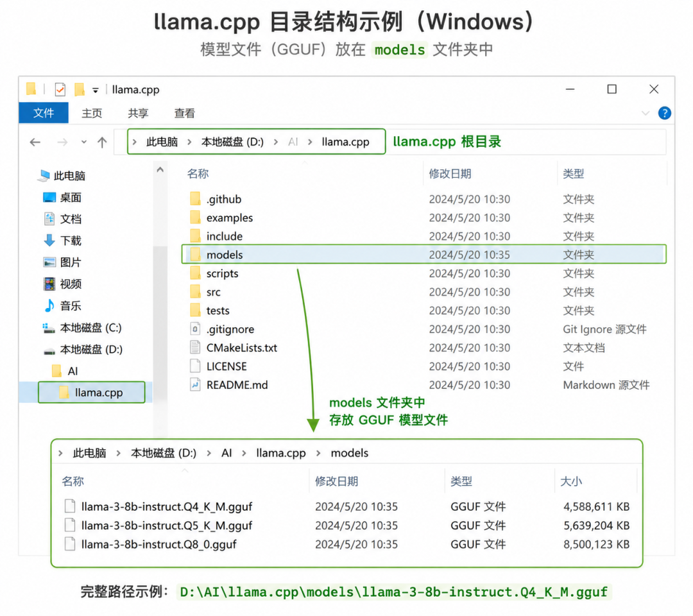
Task: Select llama-3-8b-instruct.Q4_K_M.gguf file icon
Action: tap(70, 506)
